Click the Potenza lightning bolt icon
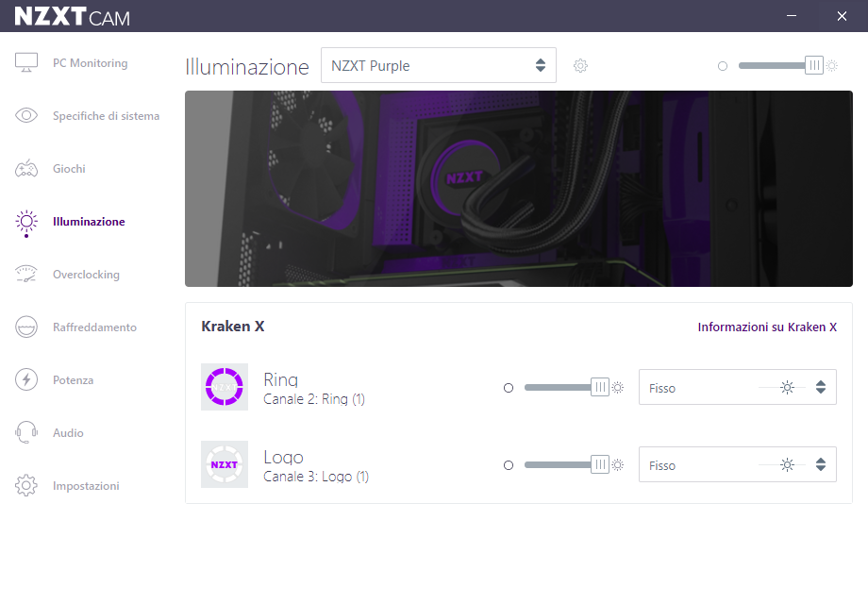This screenshot has height=604, width=868. point(26,380)
